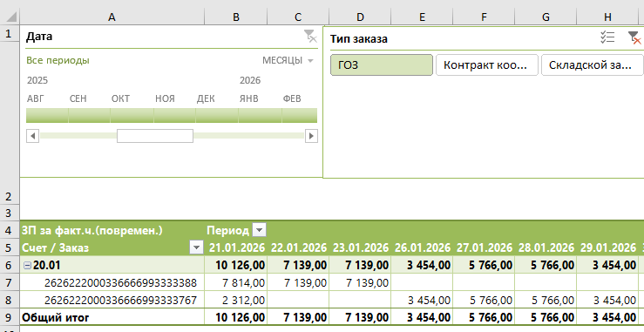Toggle multi-select in Тип заказа slicer
This screenshot has width=644, height=332.
607,37
